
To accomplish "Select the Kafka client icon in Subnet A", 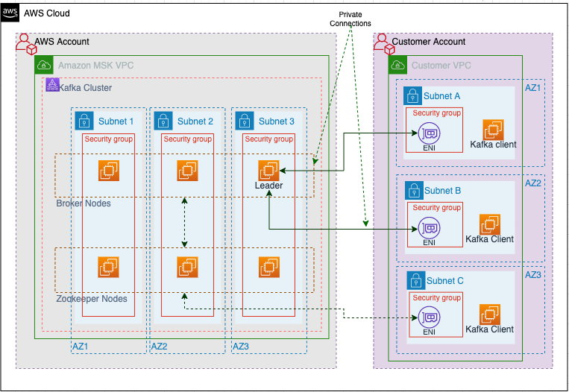I will tap(493, 130).
